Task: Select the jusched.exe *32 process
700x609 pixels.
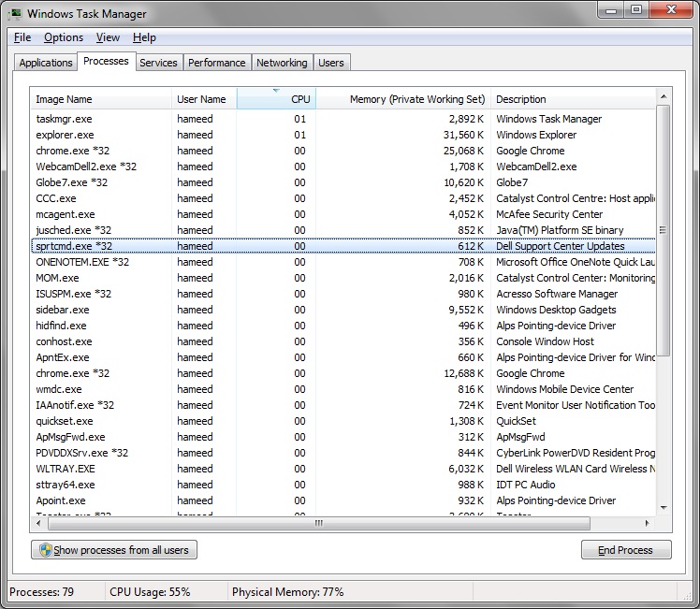Action: coord(343,230)
